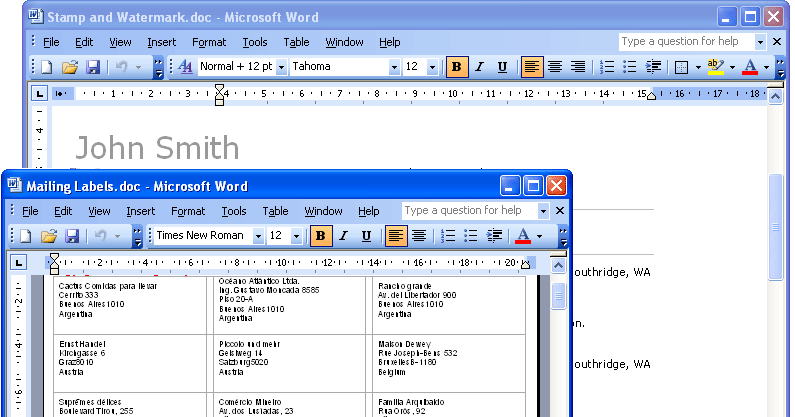Screen dimensions: 795x417
Task: Toggle Bold off in Mailing Labels toolbar
Action: tap(321, 236)
